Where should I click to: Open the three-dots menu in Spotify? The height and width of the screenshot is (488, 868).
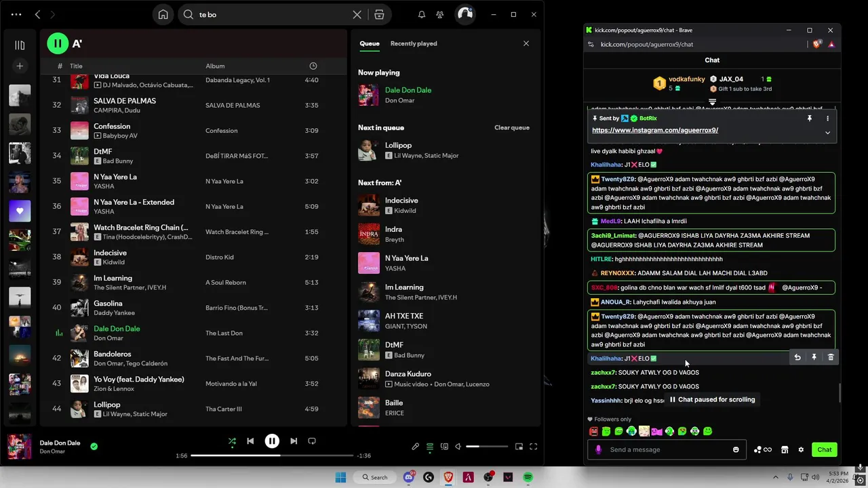click(16, 14)
